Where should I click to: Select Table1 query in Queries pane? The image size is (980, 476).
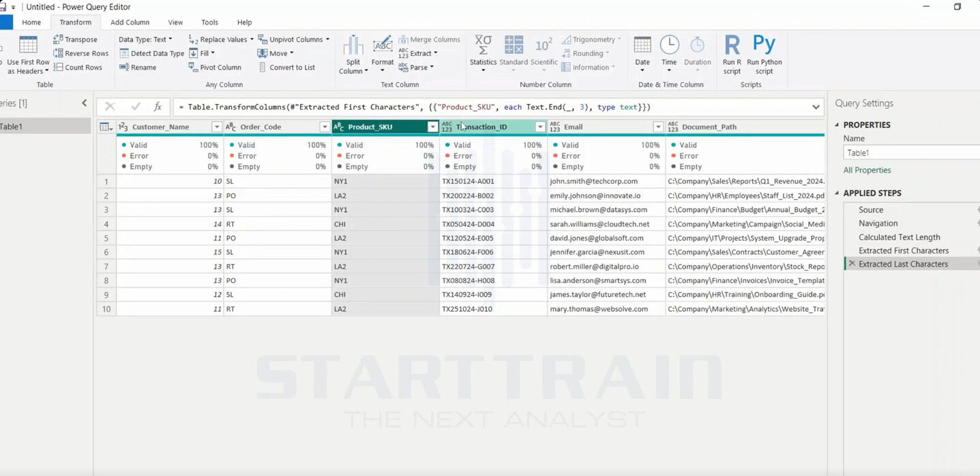pos(45,126)
